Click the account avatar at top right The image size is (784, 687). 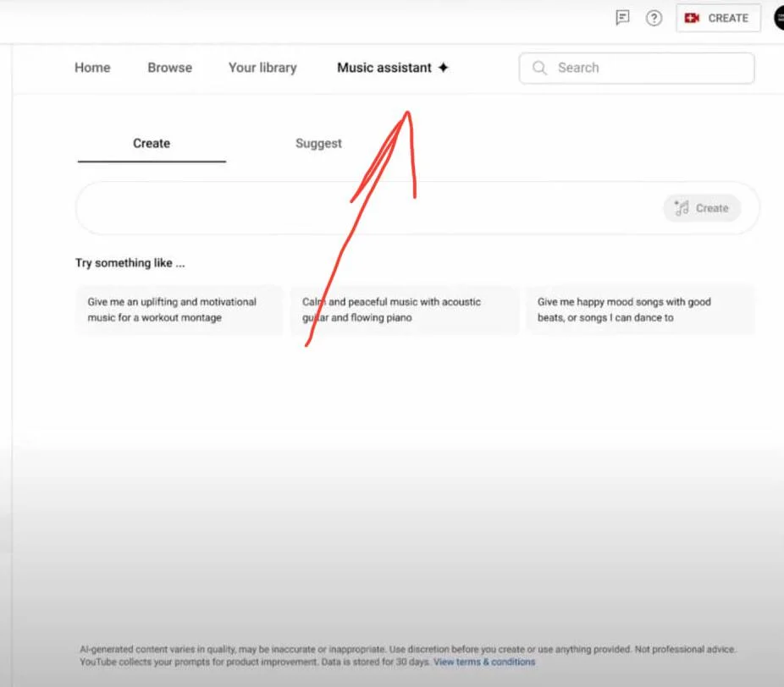point(779,19)
